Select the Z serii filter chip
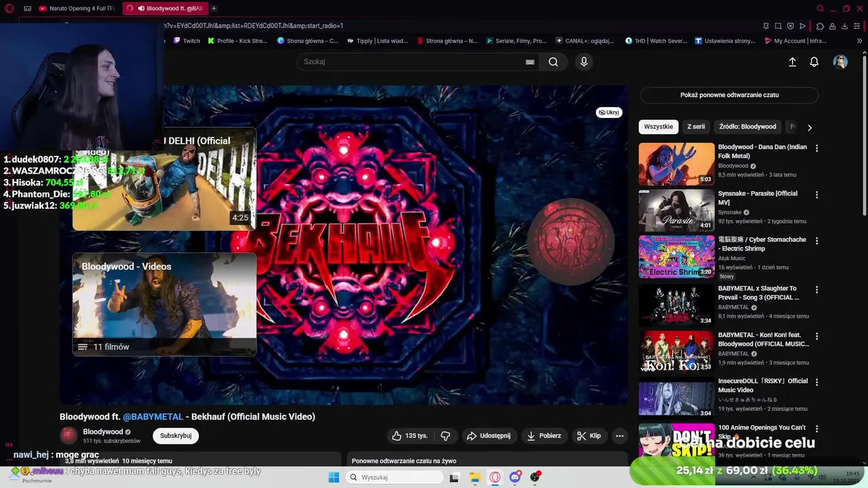This screenshot has width=868, height=488. (x=696, y=127)
